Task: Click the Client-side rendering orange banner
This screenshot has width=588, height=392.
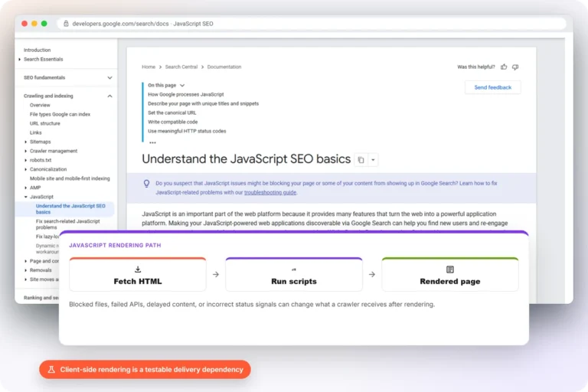Action: [x=145, y=370]
